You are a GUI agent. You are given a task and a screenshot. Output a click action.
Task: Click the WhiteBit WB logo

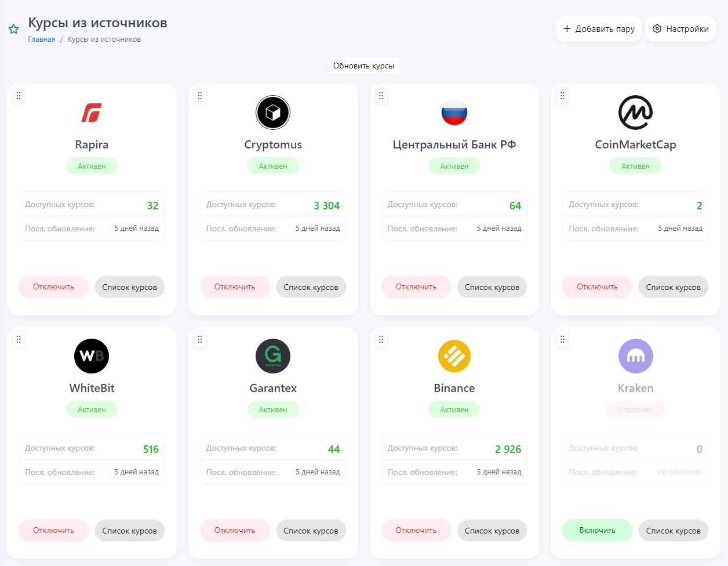[x=92, y=356]
